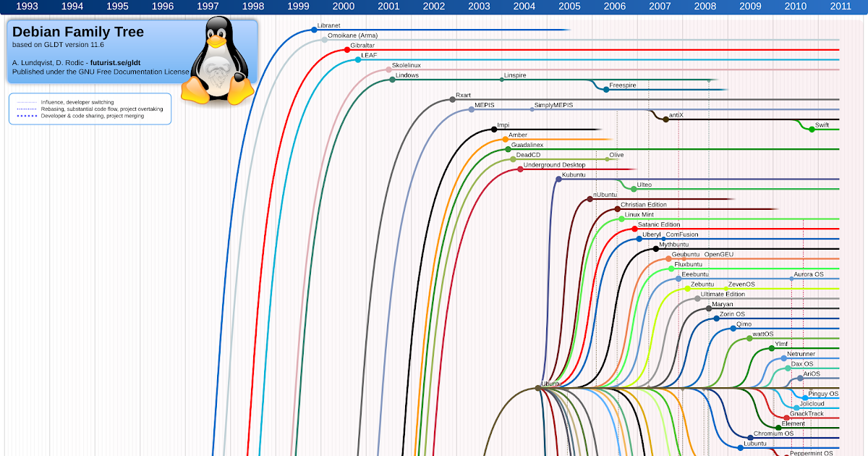The height and width of the screenshot is (456, 868).
Task: Click the antiX node dot
Action: (x=665, y=119)
